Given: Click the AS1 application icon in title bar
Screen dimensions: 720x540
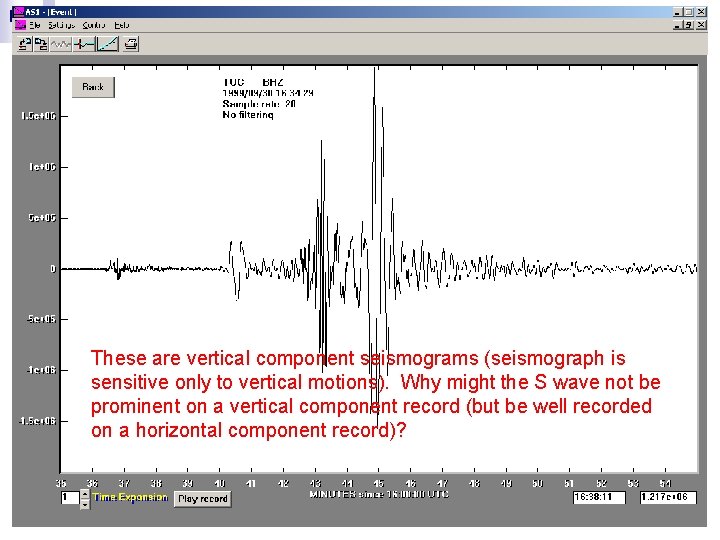Looking at the screenshot, I should pos(19,12).
